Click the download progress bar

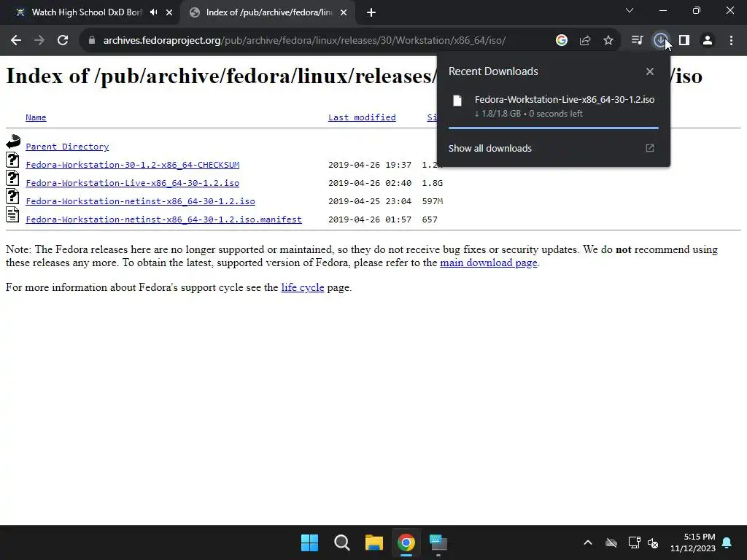[553, 128]
